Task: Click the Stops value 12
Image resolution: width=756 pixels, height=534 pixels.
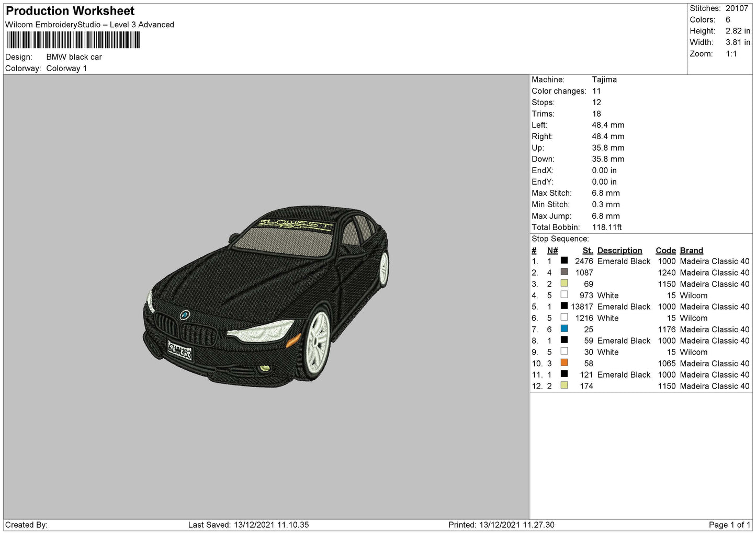Action: [x=596, y=103]
